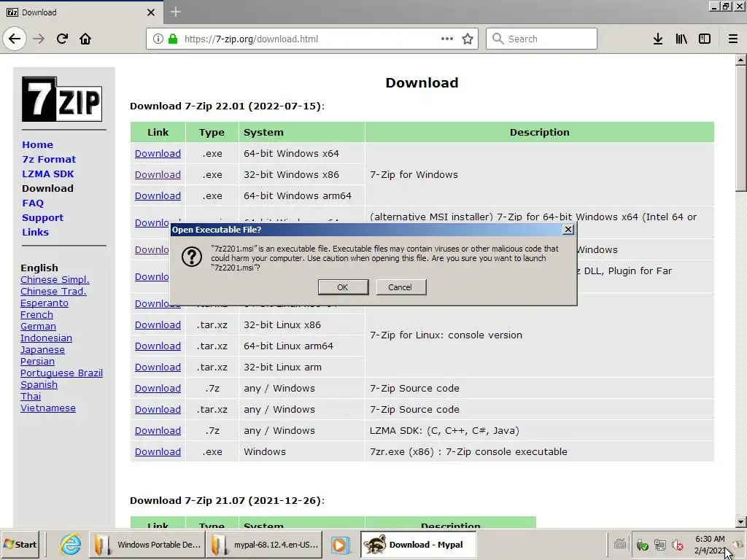
Task: Switch language to Esperanto
Action: 44,303
